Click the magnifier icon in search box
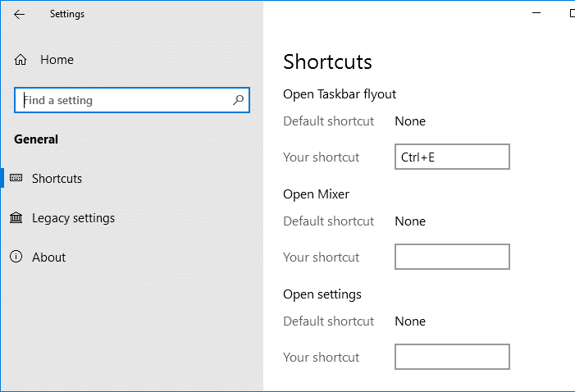The width and height of the screenshot is (575, 392). (239, 100)
